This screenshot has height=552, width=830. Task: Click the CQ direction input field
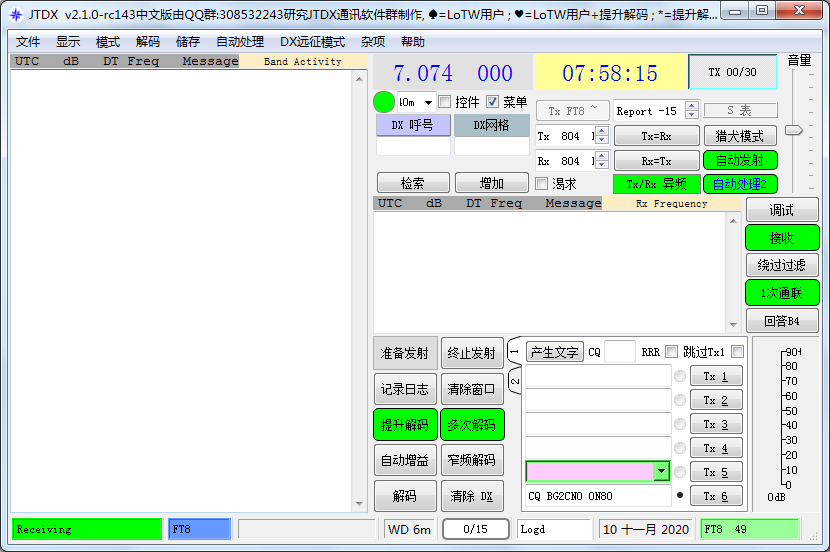click(619, 352)
